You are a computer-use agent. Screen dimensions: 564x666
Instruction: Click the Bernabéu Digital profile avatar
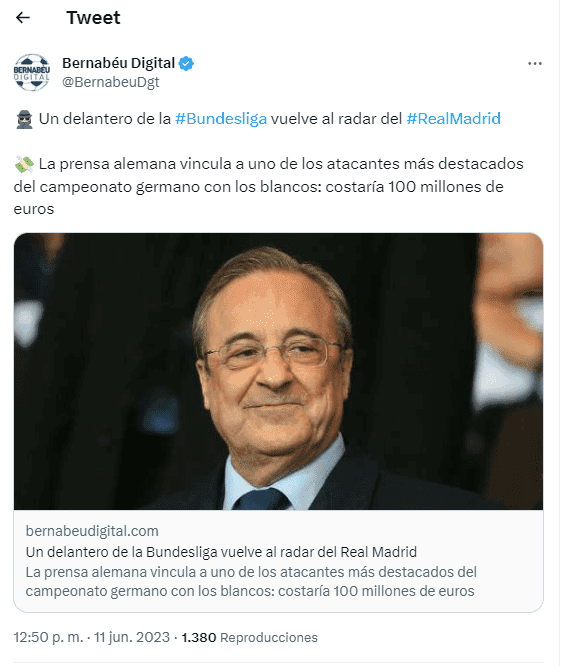32,72
